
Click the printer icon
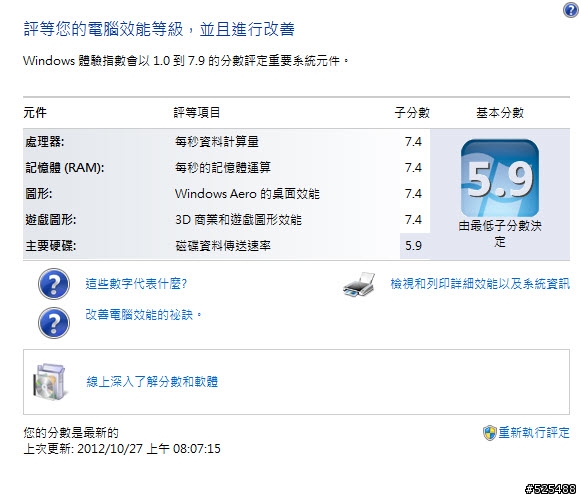(359, 285)
